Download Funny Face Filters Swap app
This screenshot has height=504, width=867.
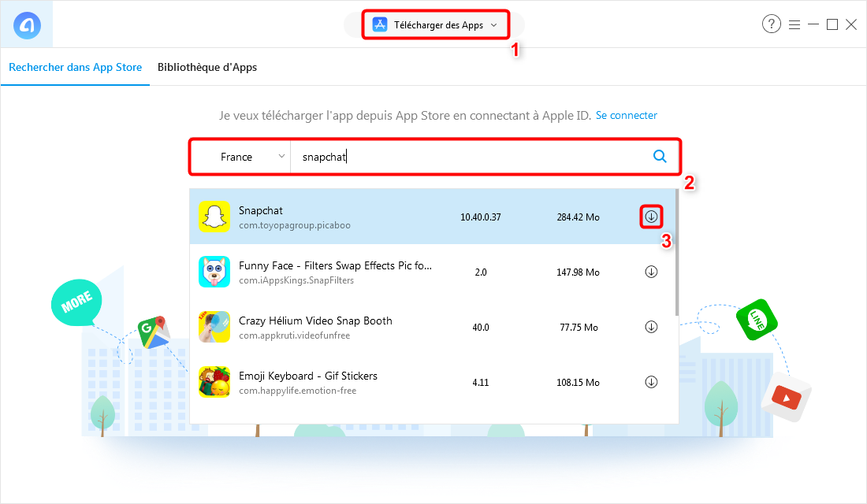[x=651, y=272]
